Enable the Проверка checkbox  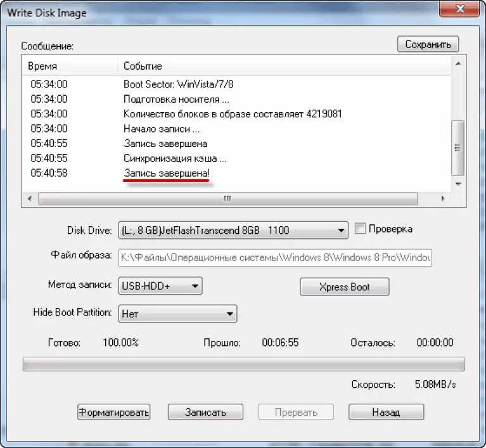point(360,229)
